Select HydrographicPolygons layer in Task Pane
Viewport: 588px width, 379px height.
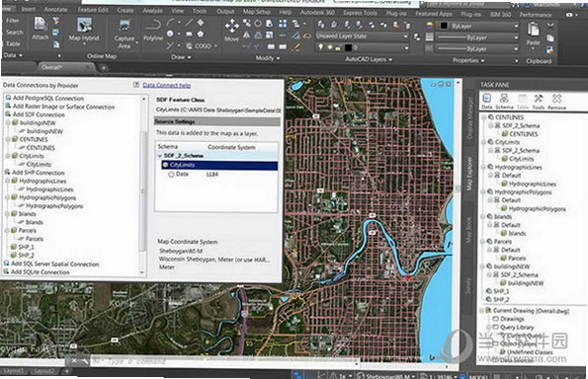click(x=537, y=208)
